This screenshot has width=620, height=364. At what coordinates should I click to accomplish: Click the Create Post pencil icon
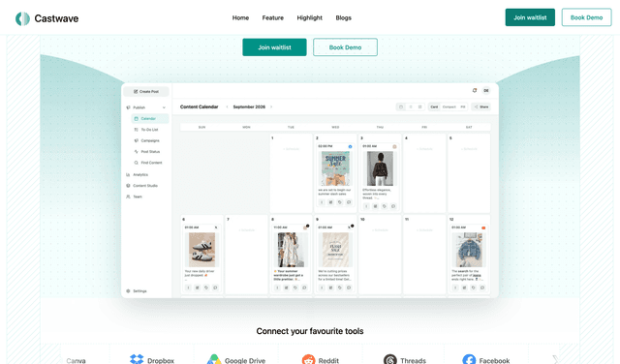[x=136, y=91]
